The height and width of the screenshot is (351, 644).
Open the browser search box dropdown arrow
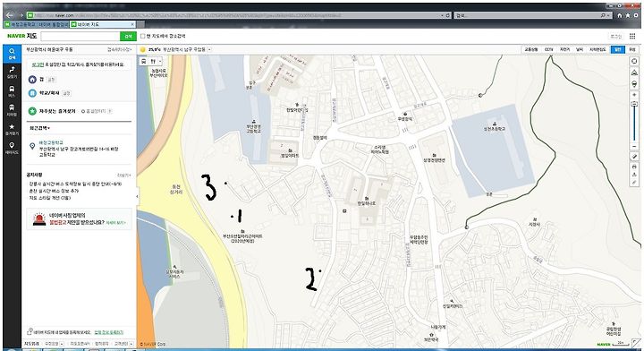pyautogui.click(x=609, y=15)
